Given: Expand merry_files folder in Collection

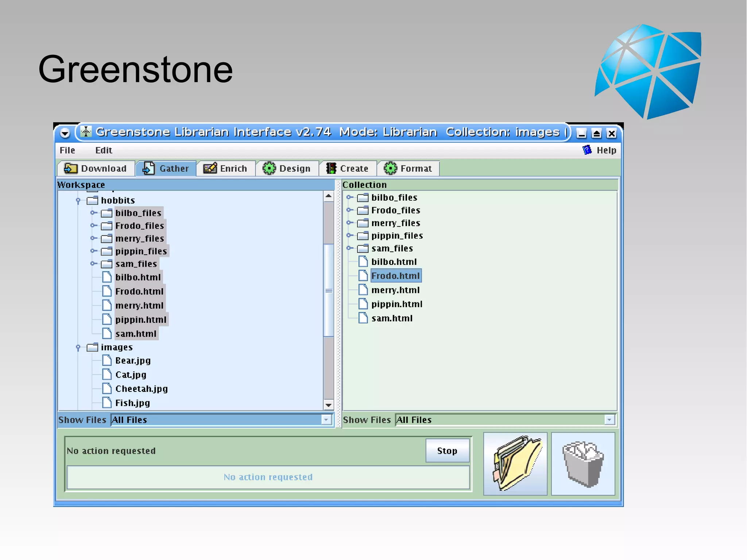Looking at the screenshot, I should click(x=349, y=223).
